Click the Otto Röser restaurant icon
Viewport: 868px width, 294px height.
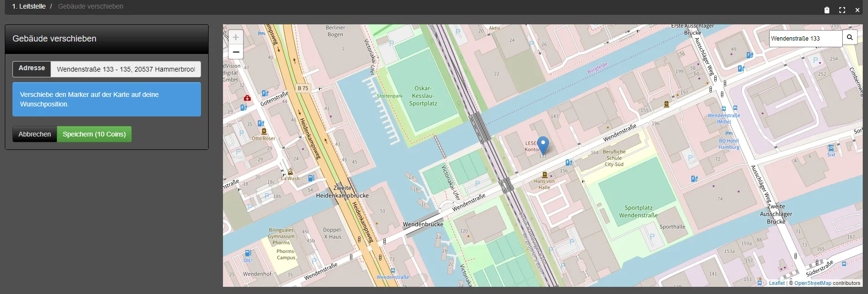264,132
